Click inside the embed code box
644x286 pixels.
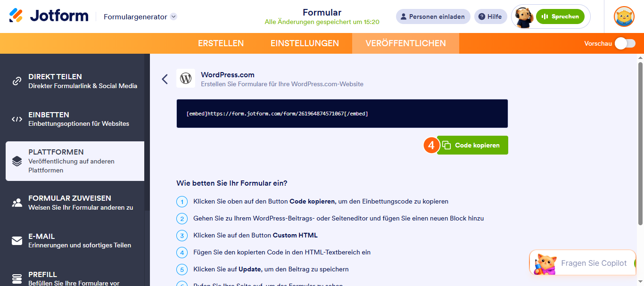(342, 114)
